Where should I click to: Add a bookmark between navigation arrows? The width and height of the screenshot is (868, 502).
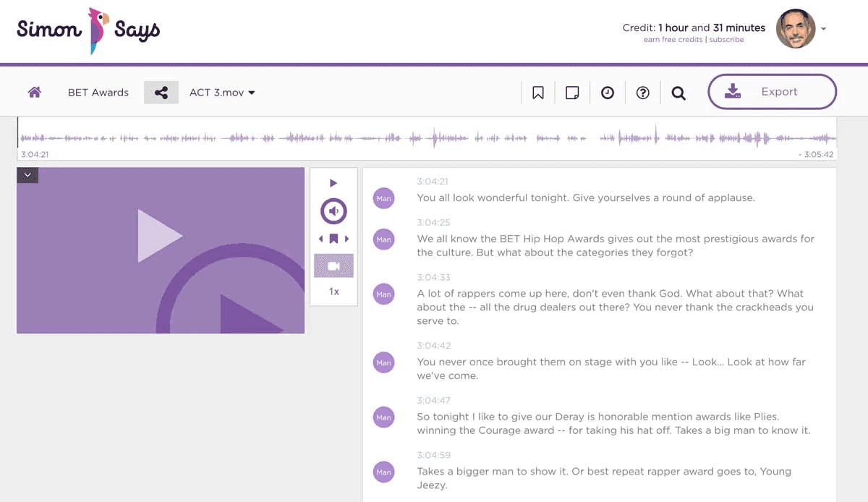pyautogui.click(x=333, y=239)
